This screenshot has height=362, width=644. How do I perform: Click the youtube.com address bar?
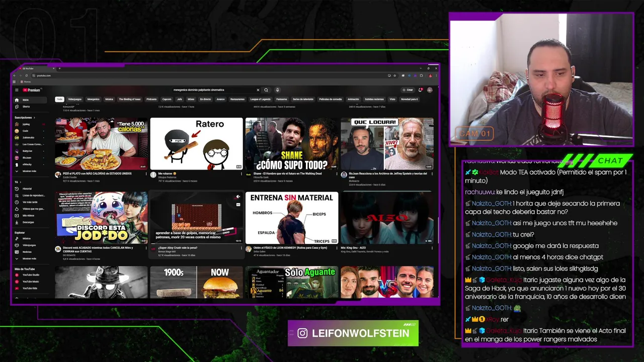coord(206,75)
